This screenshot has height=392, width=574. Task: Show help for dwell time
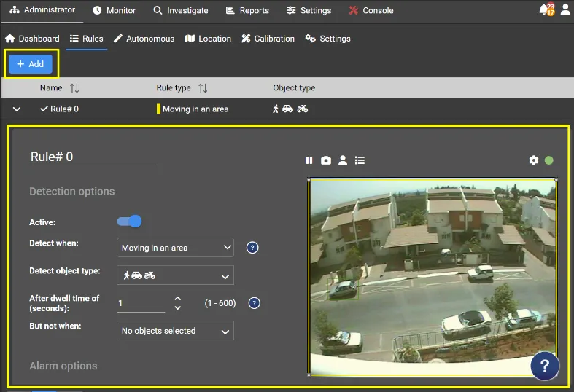click(x=254, y=303)
